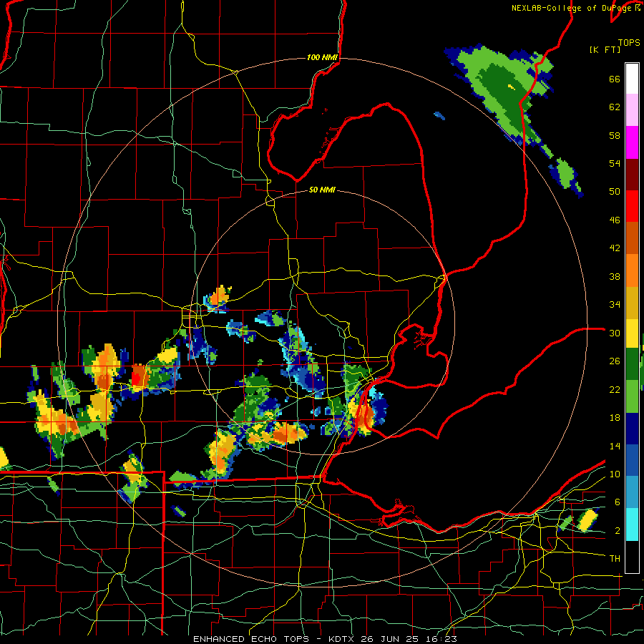Click the TOPS legend title

coord(629,43)
